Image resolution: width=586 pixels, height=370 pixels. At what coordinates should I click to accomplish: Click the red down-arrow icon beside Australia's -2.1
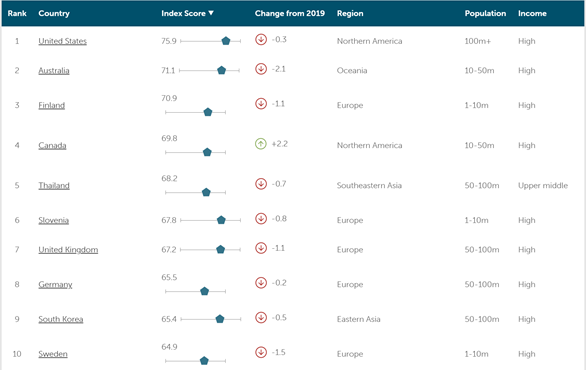tap(261, 69)
